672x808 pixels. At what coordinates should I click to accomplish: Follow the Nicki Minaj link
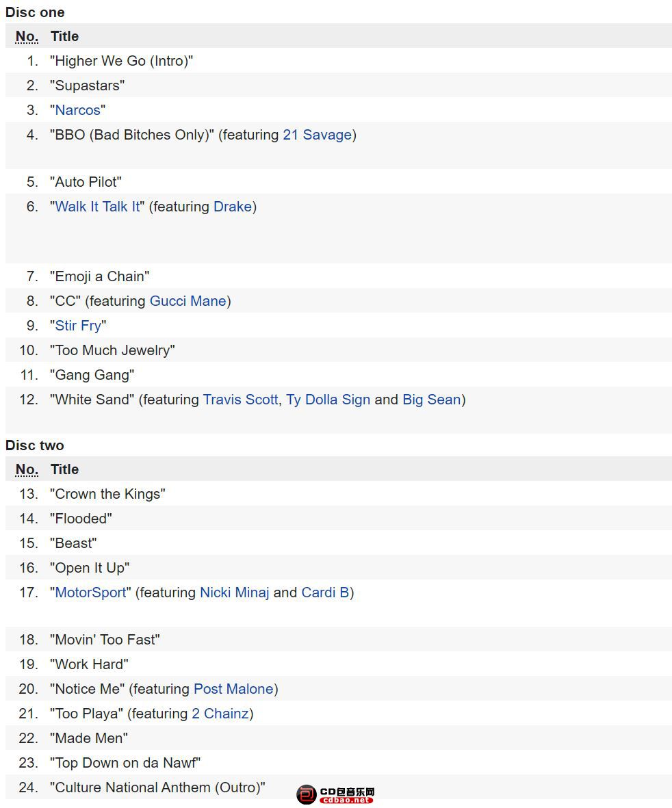click(x=235, y=592)
